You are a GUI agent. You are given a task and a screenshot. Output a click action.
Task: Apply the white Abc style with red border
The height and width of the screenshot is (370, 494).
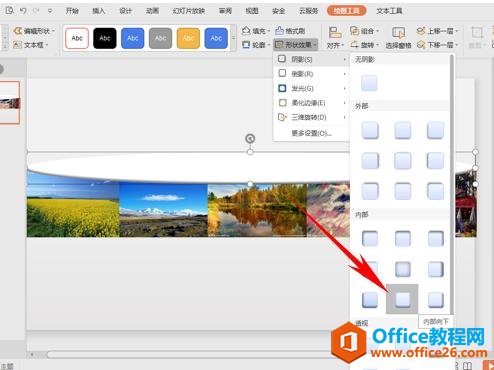click(x=77, y=38)
